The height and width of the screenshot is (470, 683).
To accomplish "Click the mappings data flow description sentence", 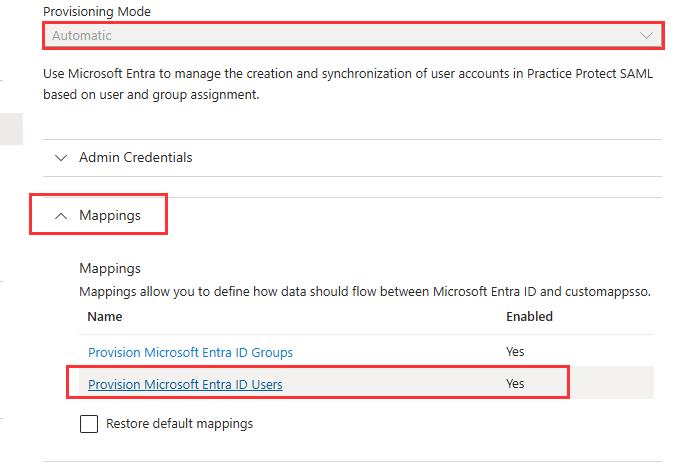I will 365,291.
